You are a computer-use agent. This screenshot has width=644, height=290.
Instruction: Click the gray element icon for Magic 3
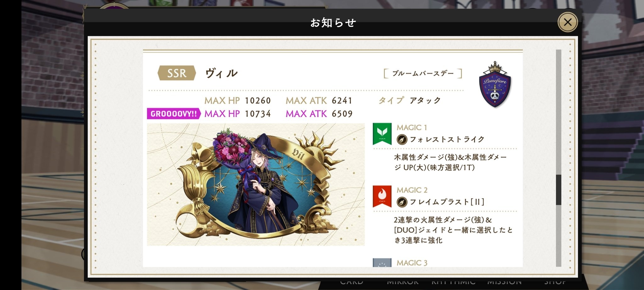click(382, 263)
